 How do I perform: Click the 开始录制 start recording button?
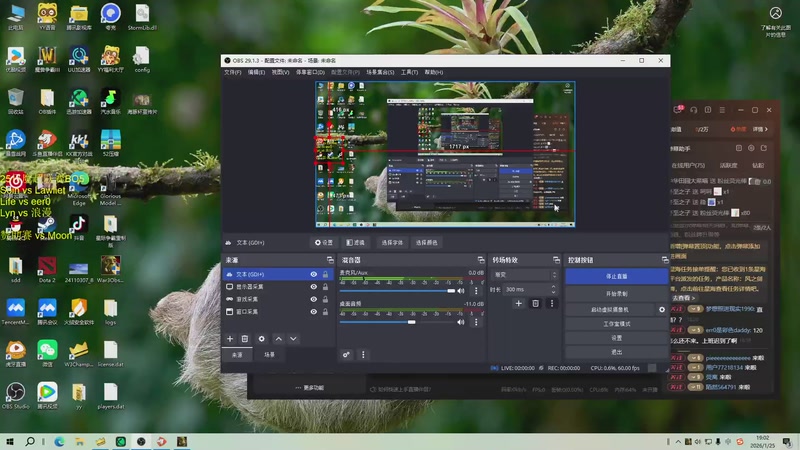point(616,294)
